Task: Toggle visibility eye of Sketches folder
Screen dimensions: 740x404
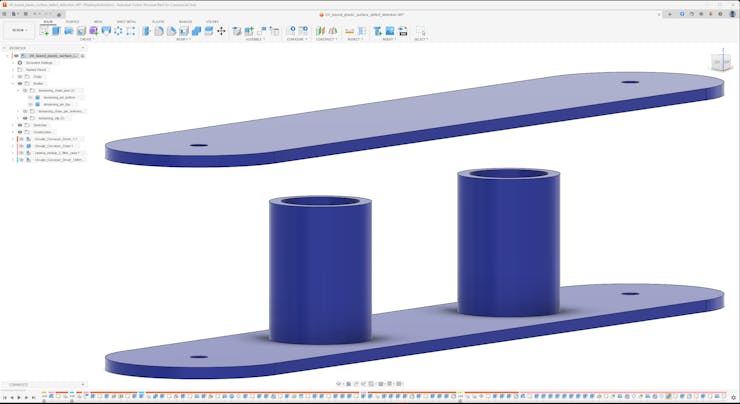Action: coord(20,125)
